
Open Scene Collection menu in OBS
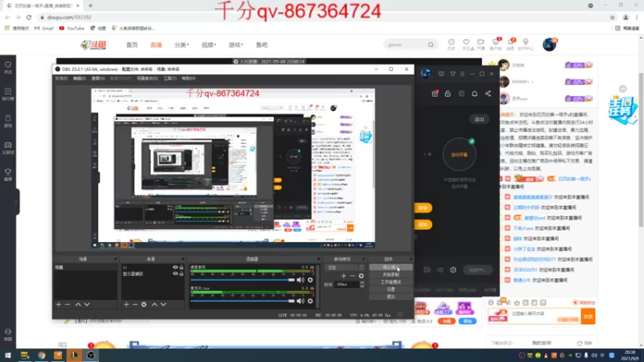click(x=147, y=78)
